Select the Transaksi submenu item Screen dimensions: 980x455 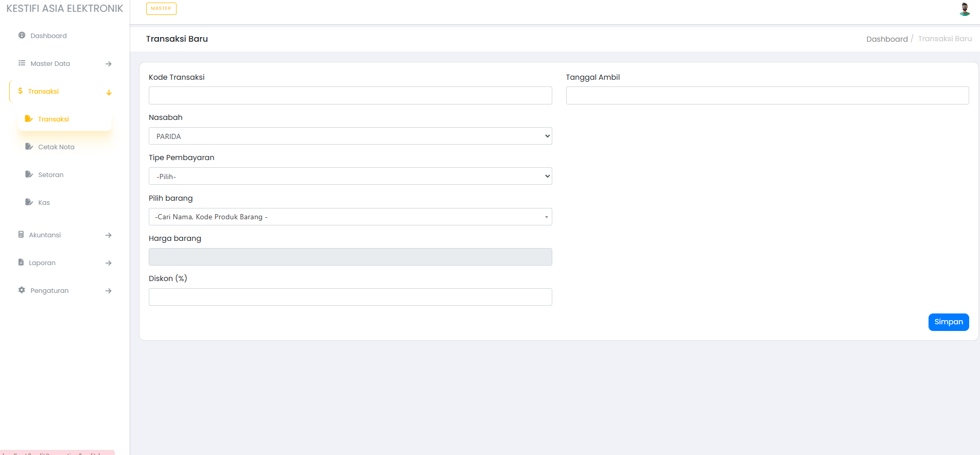pyautogui.click(x=54, y=119)
